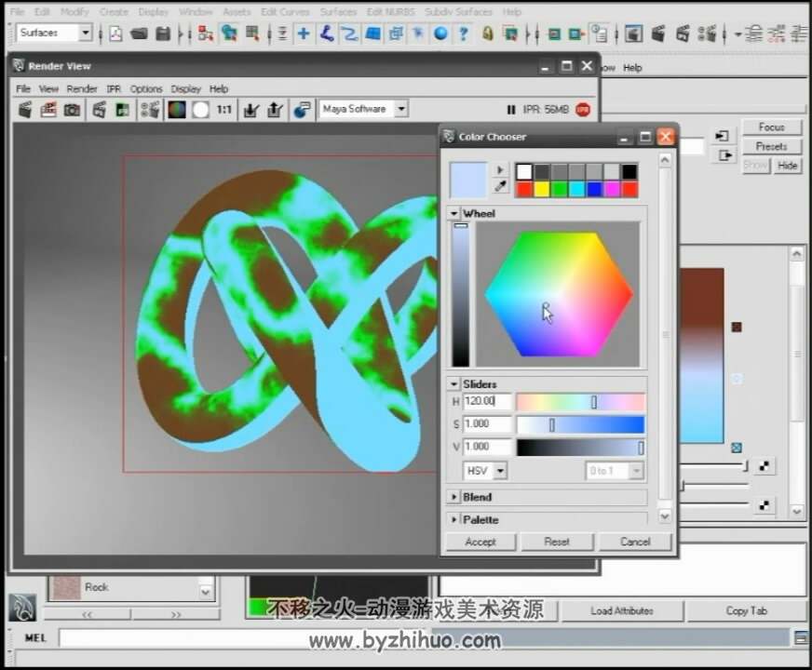This screenshot has width=812, height=670.
Task: Click the Presets button
Action: [772, 146]
